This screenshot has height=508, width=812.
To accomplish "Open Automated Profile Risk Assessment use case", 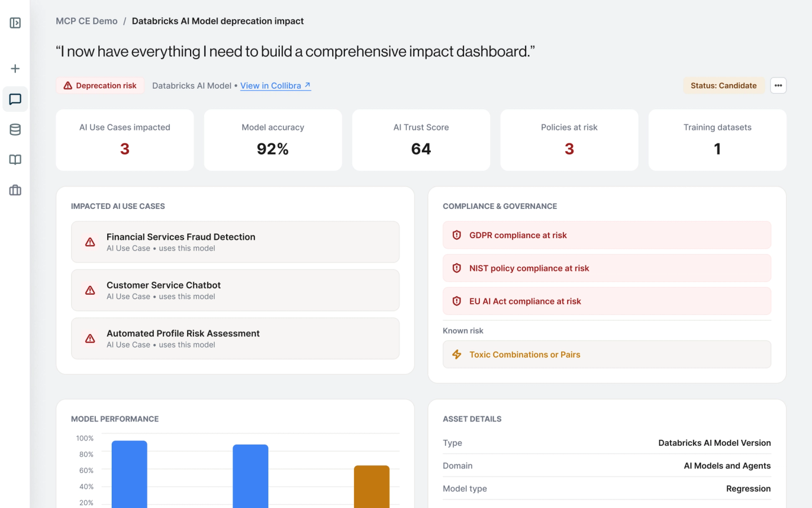I will 235,339.
